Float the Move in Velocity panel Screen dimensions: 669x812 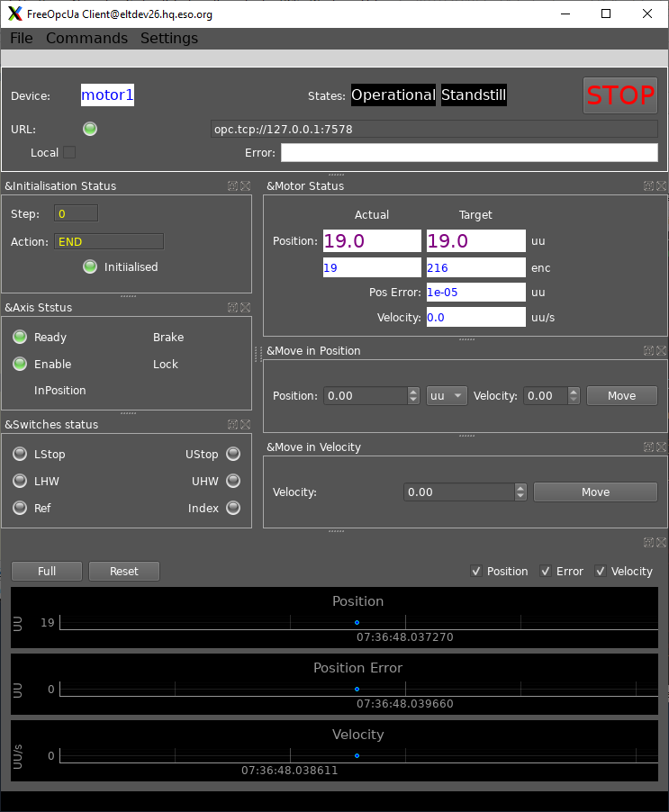[x=648, y=447]
